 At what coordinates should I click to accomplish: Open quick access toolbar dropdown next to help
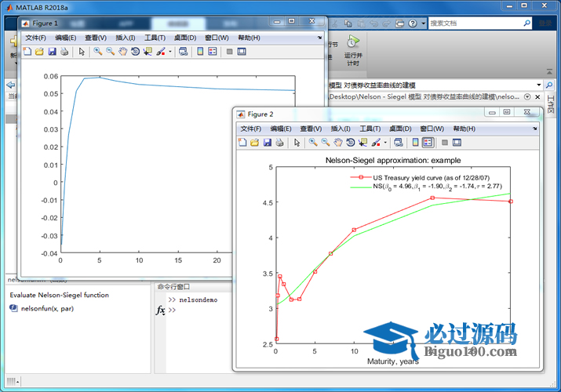point(423,24)
